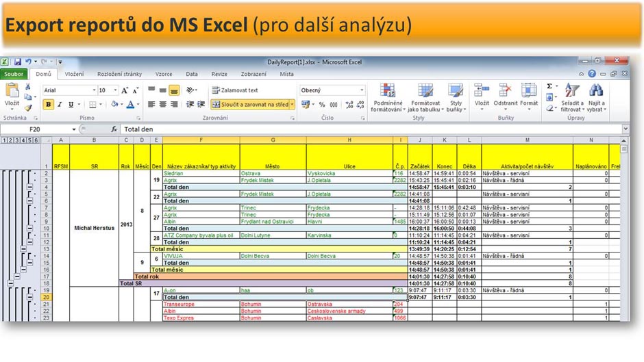This screenshot has height=362, width=644.
Task: Undo the last action
Action: (x=28, y=62)
